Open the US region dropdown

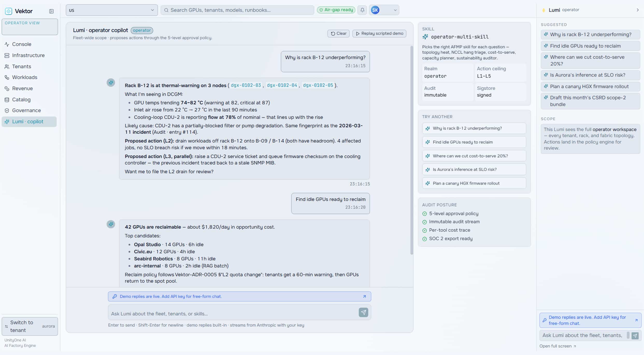coord(112,10)
